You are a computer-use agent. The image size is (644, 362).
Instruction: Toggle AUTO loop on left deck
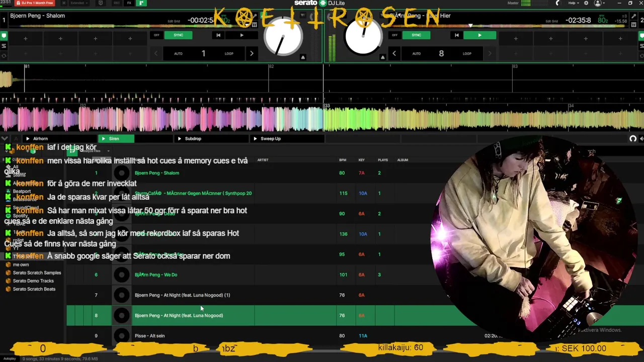(178, 53)
